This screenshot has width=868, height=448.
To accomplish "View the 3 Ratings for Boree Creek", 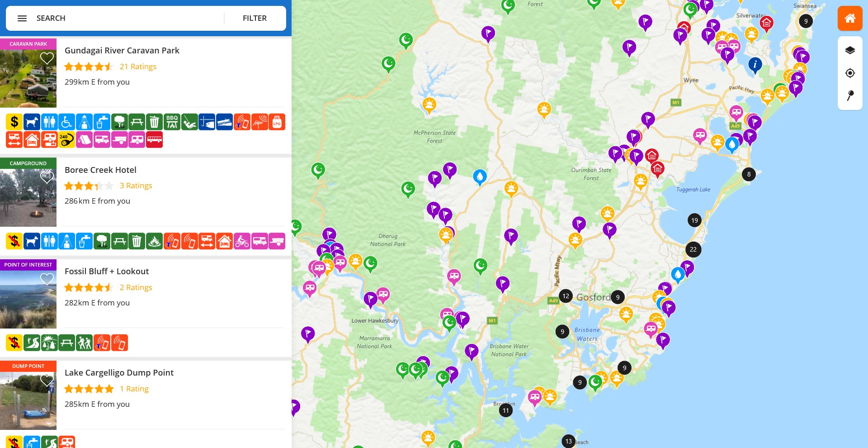I will pyautogui.click(x=136, y=186).
